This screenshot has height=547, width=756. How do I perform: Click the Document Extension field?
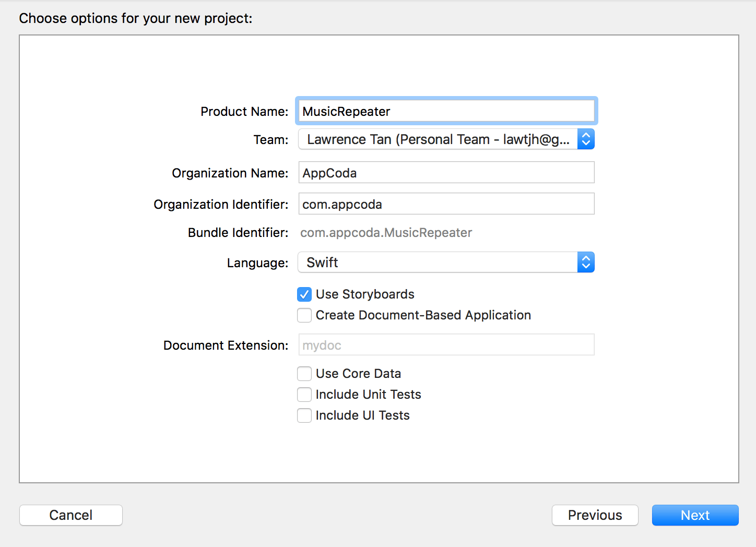click(446, 345)
